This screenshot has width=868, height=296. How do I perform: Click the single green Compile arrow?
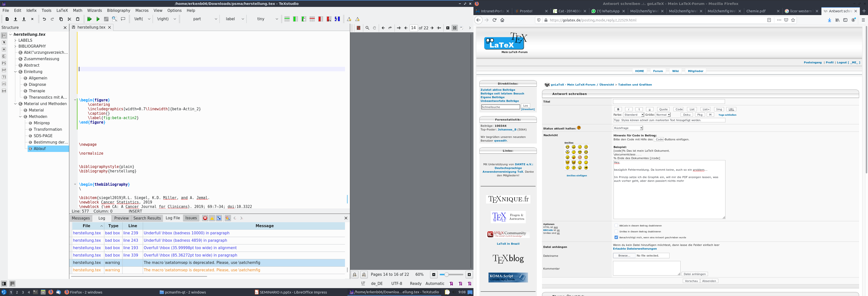(98, 19)
